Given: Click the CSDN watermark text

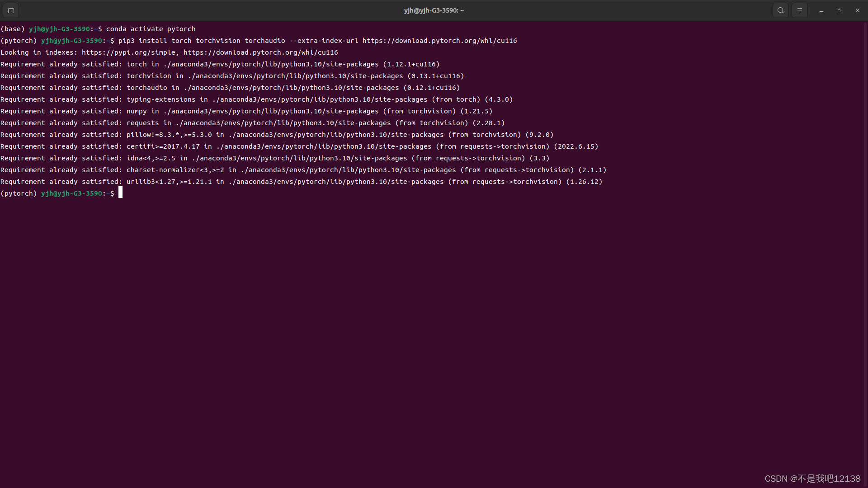Looking at the screenshot, I should click(812, 479).
